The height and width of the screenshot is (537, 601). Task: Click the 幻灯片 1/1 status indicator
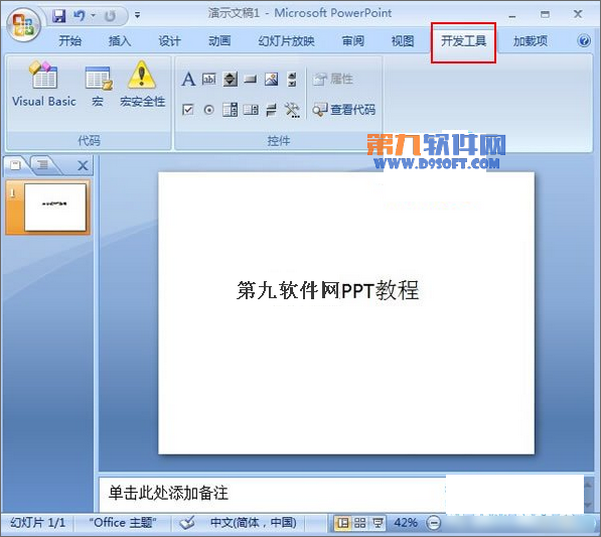click(x=38, y=523)
